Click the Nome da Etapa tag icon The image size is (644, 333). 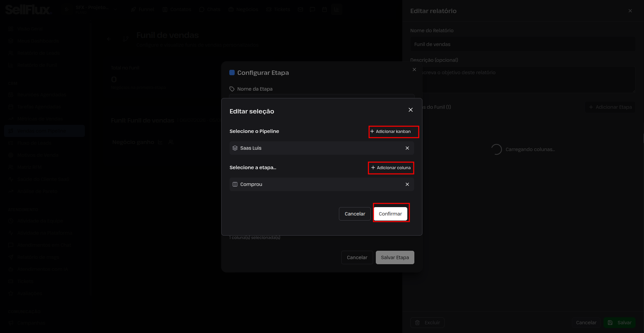pos(232,89)
